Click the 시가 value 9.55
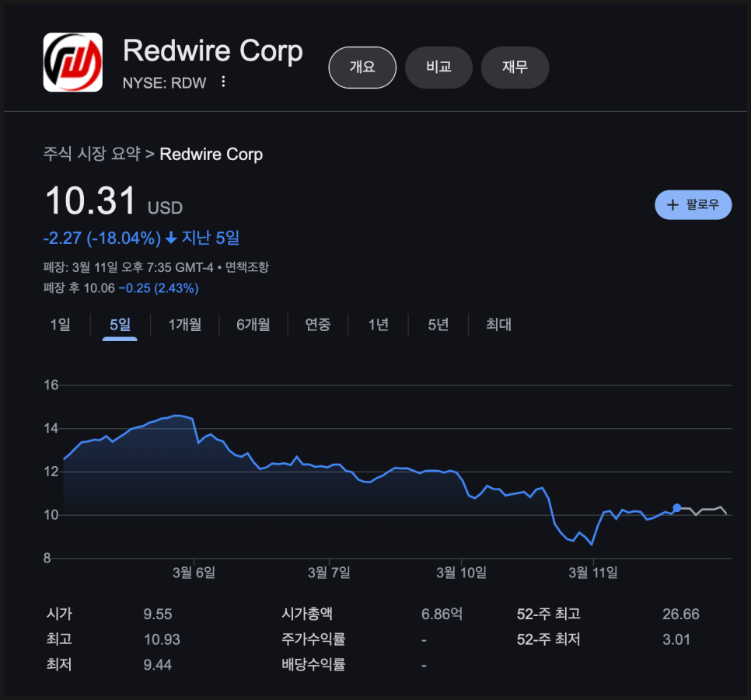 click(x=158, y=615)
